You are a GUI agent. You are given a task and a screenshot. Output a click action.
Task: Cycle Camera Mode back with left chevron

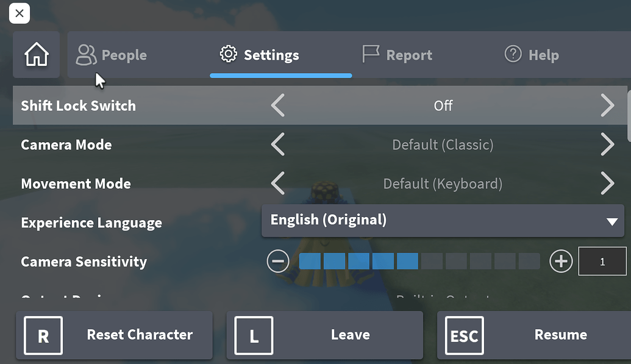point(278,145)
